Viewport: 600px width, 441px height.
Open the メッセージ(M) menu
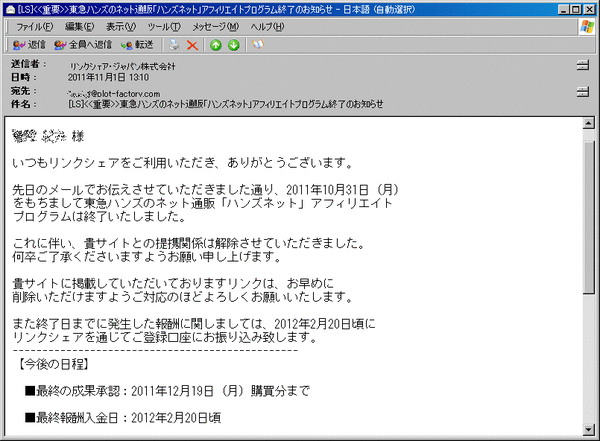point(215,27)
